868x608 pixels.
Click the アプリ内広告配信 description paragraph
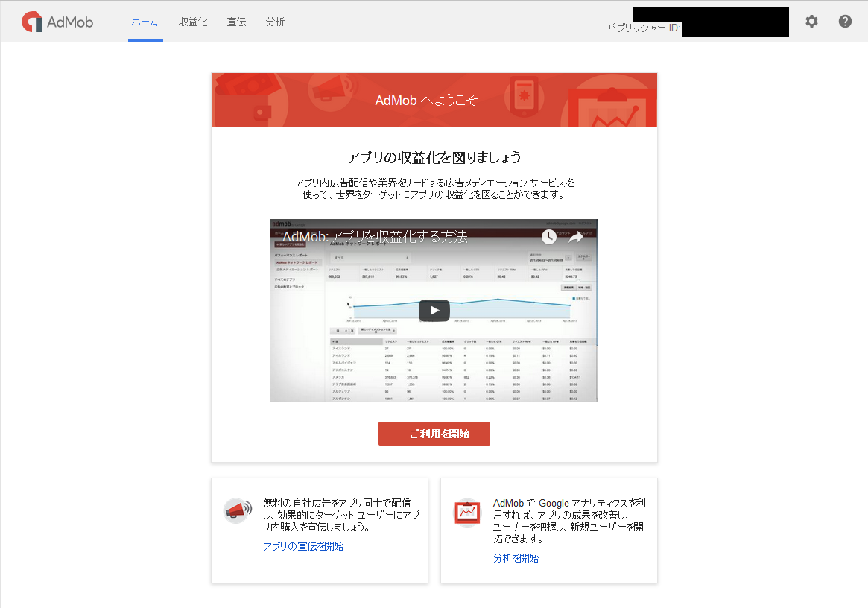(x=434, y=189)
